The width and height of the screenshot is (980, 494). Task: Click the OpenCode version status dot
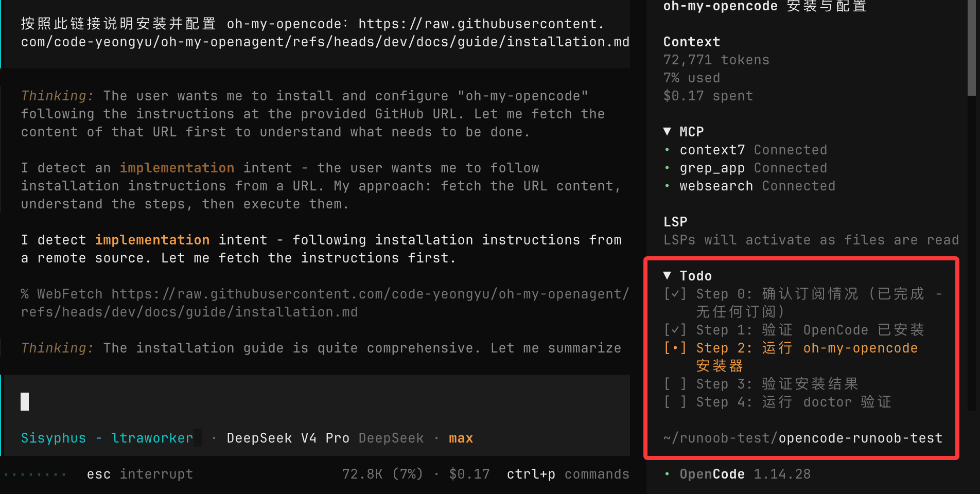coord(667,474)
